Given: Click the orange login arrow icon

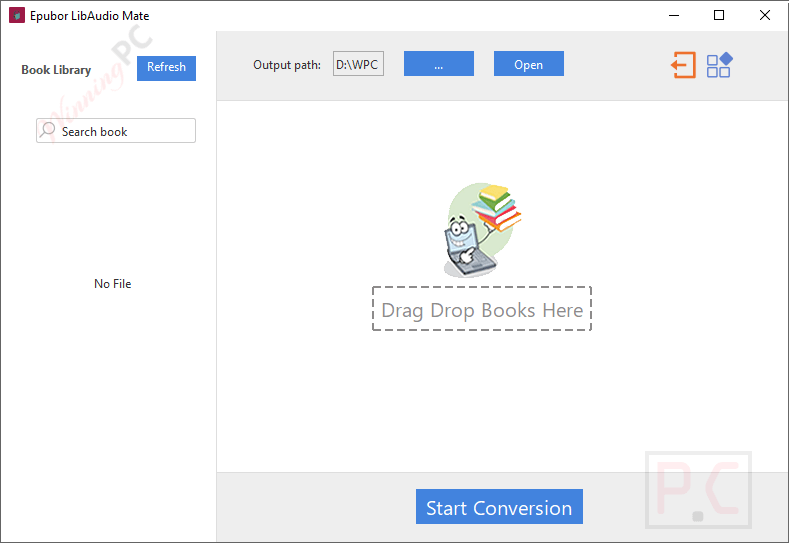Looking at the screenshot, I should [x=683, y=65].
